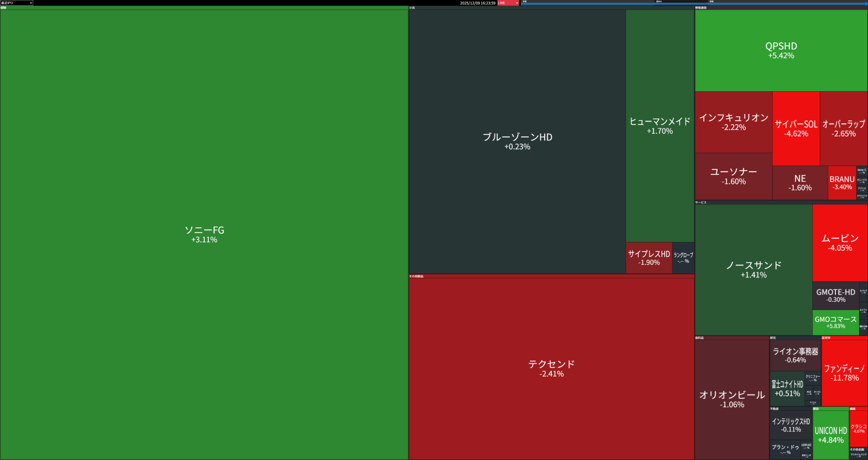Click the 情報通信 sector header
Image resolution: width=868 pixels, height=460 pixels.
(701, 8)
